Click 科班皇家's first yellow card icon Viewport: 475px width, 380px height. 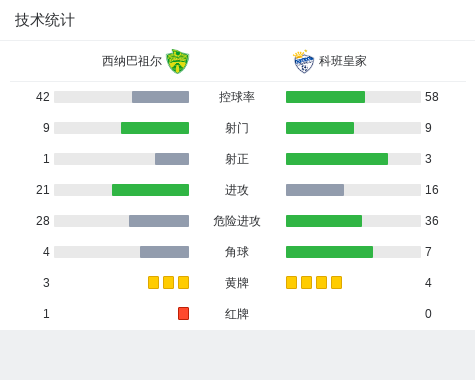pos(291,282)
